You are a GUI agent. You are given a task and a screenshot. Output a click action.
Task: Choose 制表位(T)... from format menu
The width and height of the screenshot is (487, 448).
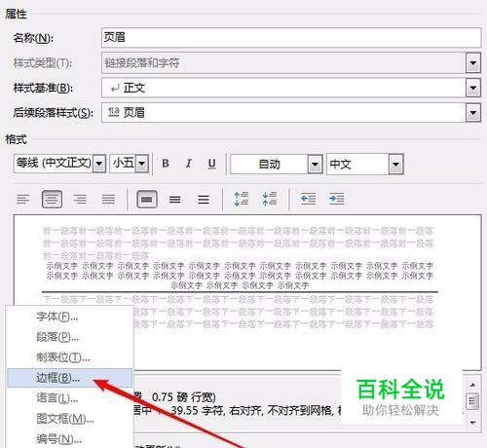(70, 357)
